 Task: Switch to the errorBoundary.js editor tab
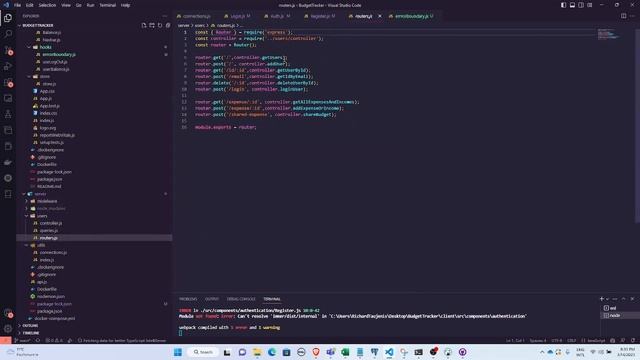click(x=411, y=16)
